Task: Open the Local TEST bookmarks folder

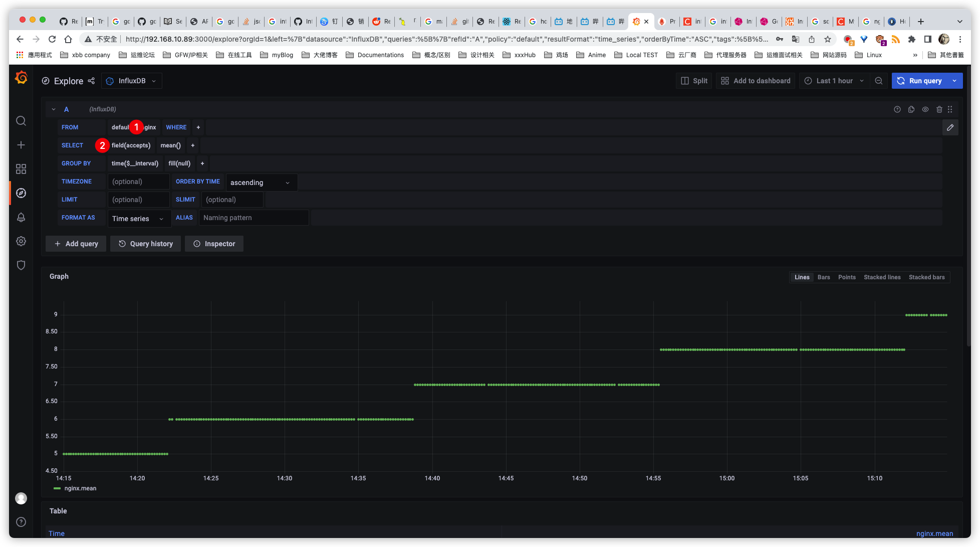Action: click(636, 55)
